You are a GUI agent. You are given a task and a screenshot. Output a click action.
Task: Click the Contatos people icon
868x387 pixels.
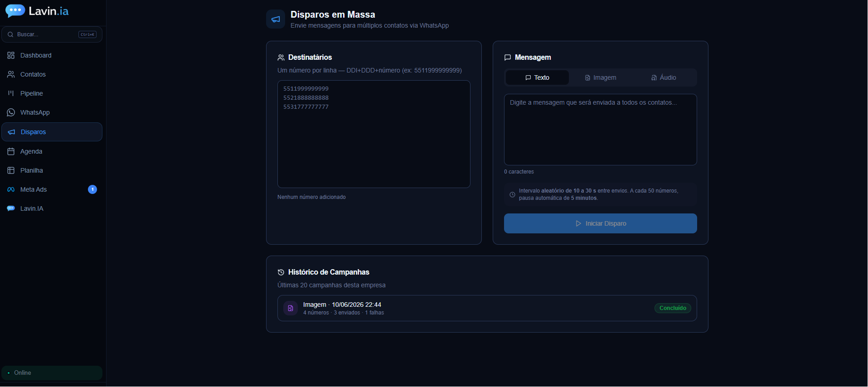point(11,74)
